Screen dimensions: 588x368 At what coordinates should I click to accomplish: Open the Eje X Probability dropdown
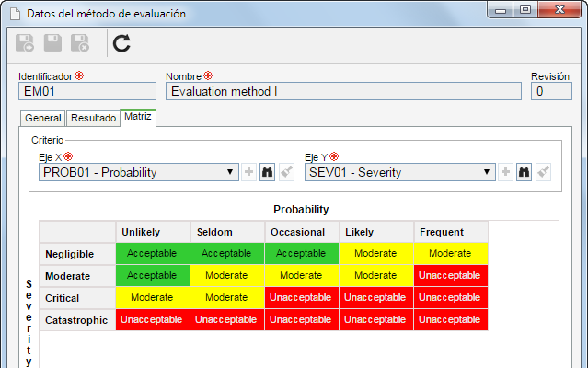[139, 172]
